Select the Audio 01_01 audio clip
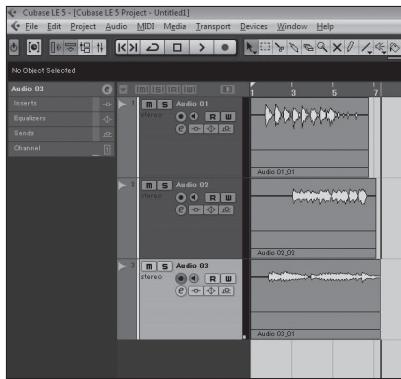The image size is (401, 379). coord(310,137)
